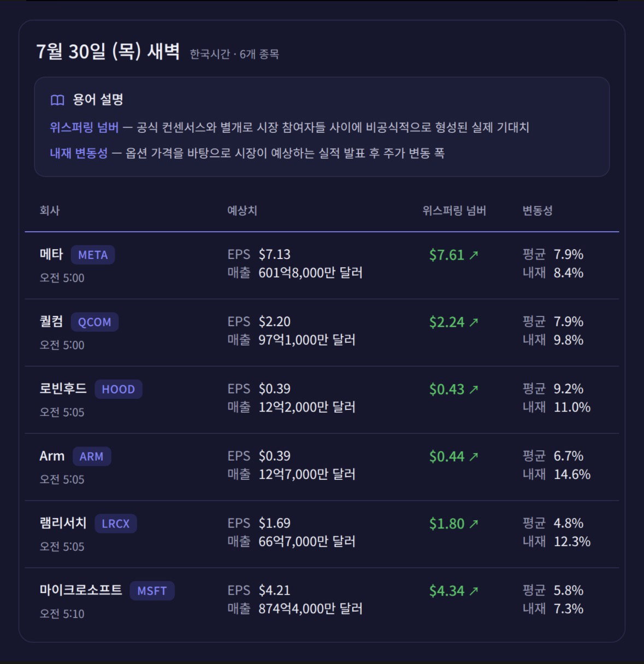Open the HOOD ticker badge

pos(119,390)
